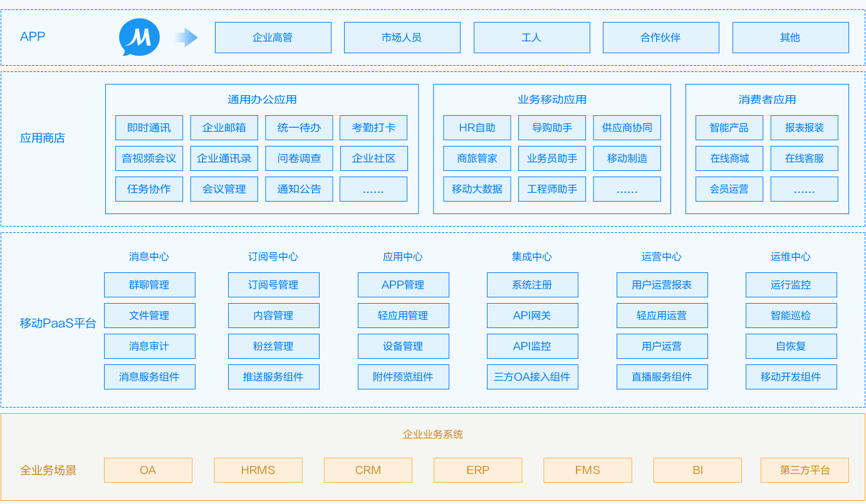
Task: Open the 业务员助手 tile
Action: [552, 158]
